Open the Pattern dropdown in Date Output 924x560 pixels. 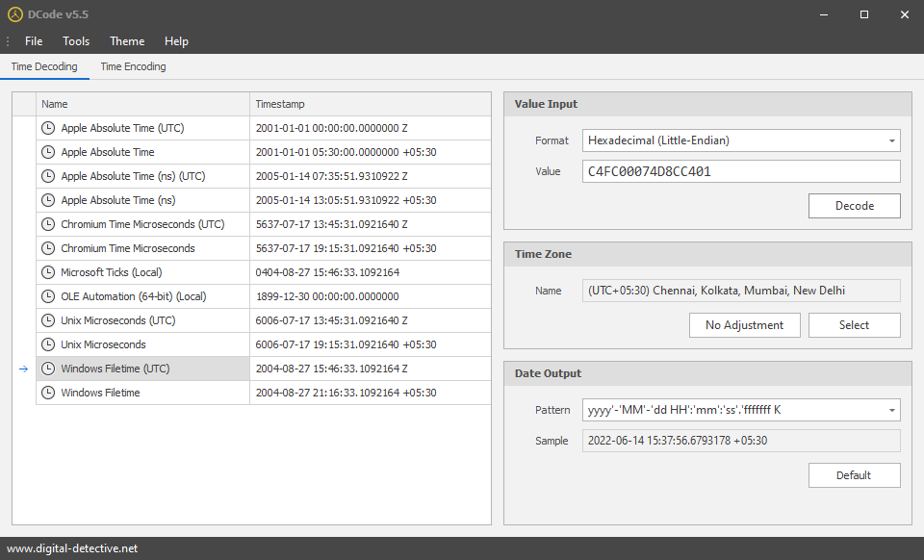coord(740,410)
